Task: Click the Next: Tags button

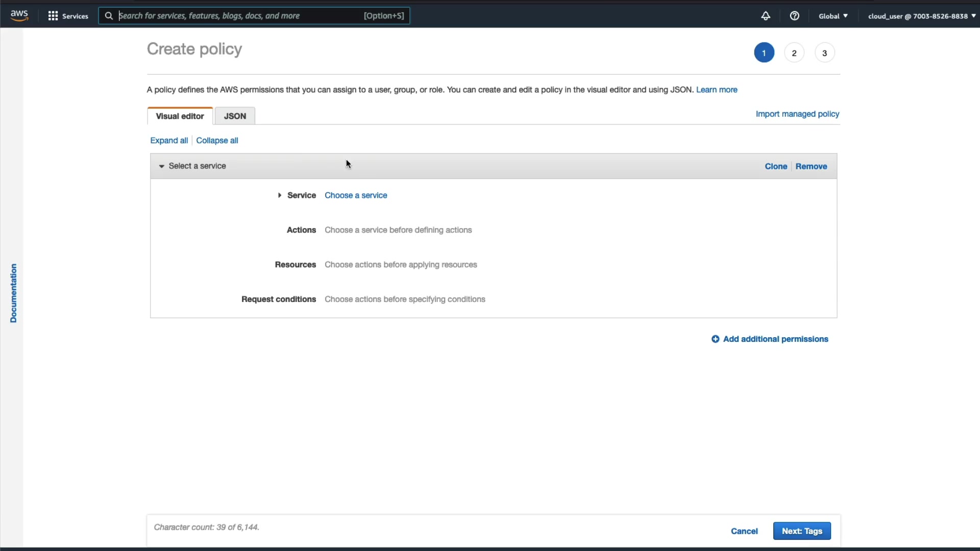Action: 801,531
